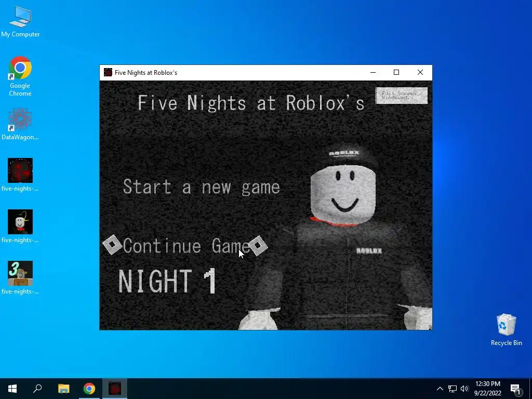Click the Roblox character's smiling face
This screenshot has height=399, width=532.
click(343, 194)
